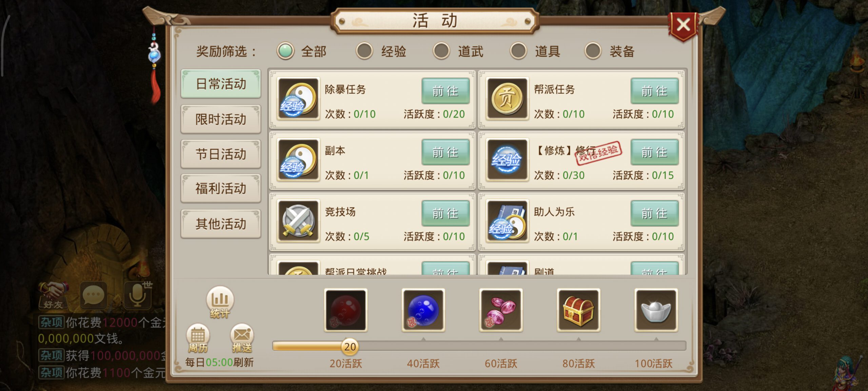The height and width of the screenshot is (391, 868).
Task: Tap the blue orb 40活跃 reward
Action: tap(423, 310)
